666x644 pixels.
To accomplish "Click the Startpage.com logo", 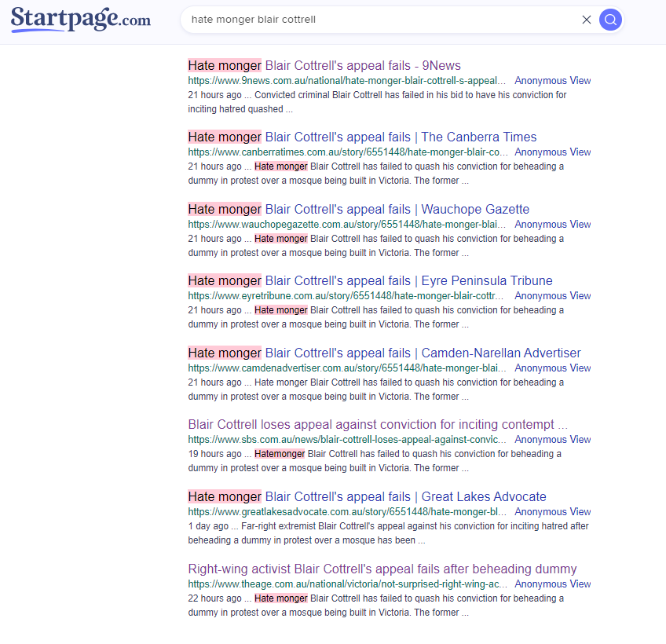I will [81, 19].
